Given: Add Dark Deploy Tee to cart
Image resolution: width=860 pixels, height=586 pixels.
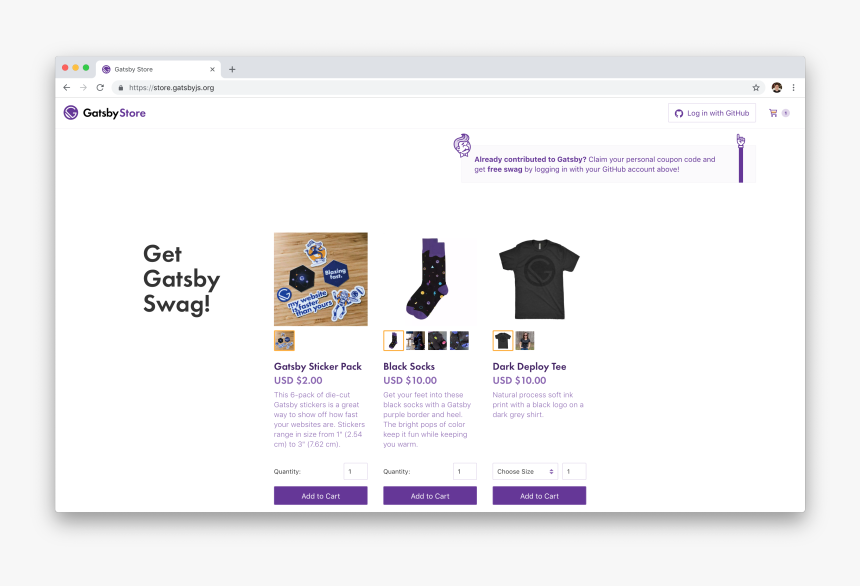Looking at the screenshot, I should pos(539,495).
